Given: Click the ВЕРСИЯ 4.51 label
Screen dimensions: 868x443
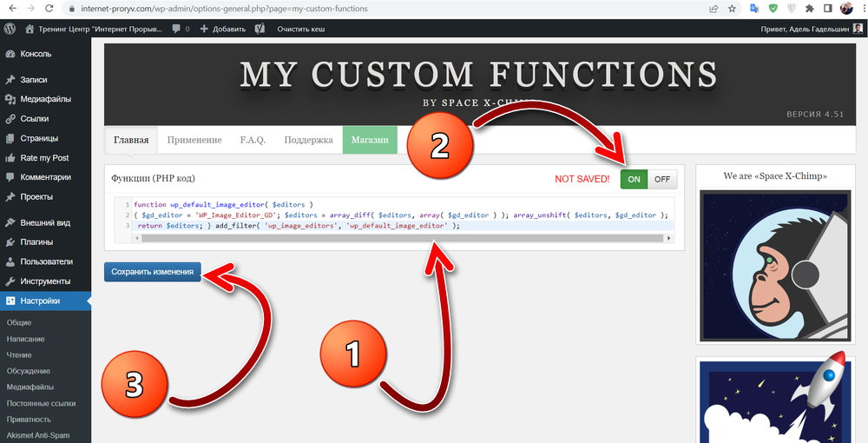Looking at the screenshot, I should (x=815, y=114).
